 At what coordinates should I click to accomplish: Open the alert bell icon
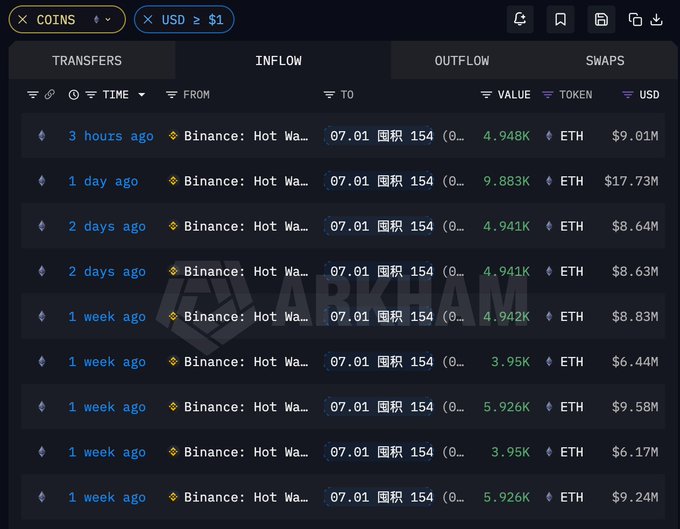520,20
